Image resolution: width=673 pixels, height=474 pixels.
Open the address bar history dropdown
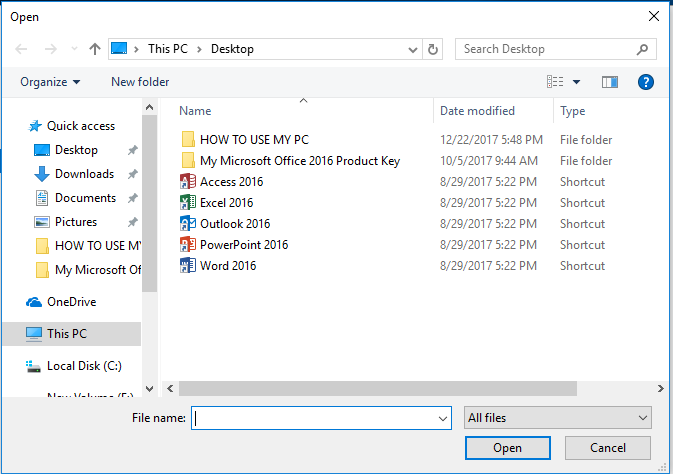coord(413,49)
